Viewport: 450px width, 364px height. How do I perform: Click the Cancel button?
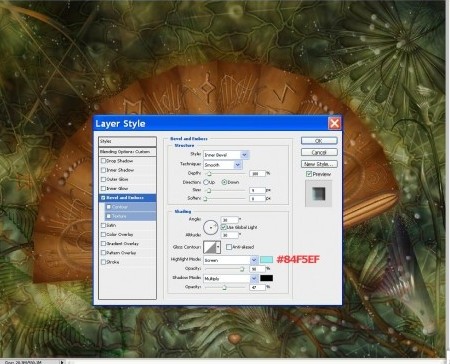[x=319, y=152]
